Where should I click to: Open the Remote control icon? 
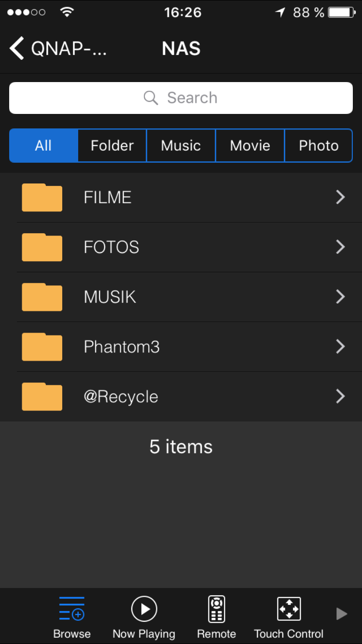[216, 609]
